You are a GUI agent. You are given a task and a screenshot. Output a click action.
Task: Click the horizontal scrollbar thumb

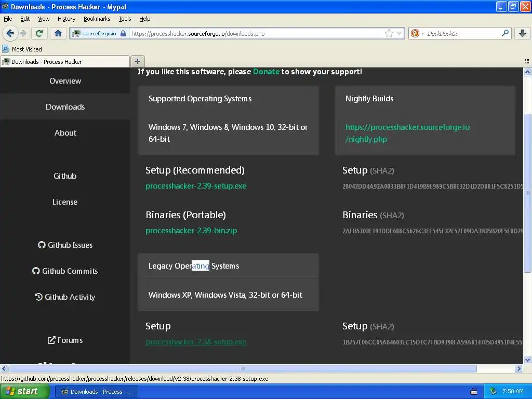click(243, 368)
